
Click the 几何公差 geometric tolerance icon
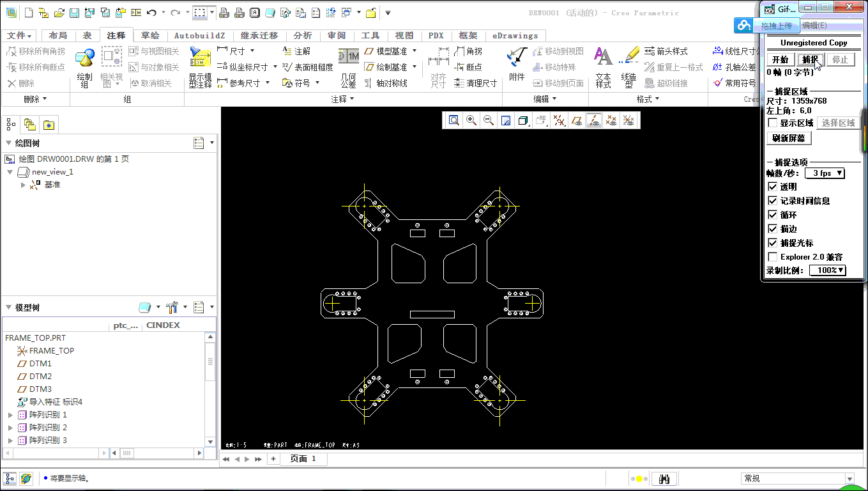(x=348, y=70)
